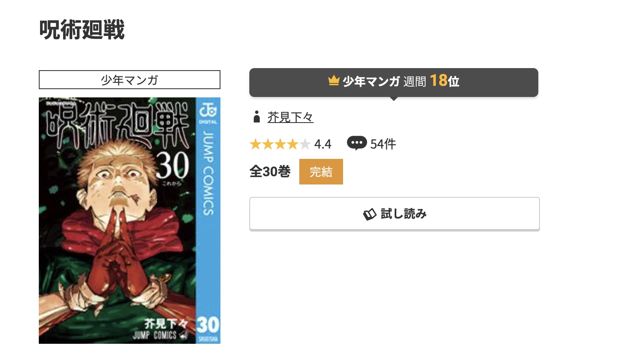
Task: Click the Jump Comics Digital logo on cover spine
Action: [208, 112]
